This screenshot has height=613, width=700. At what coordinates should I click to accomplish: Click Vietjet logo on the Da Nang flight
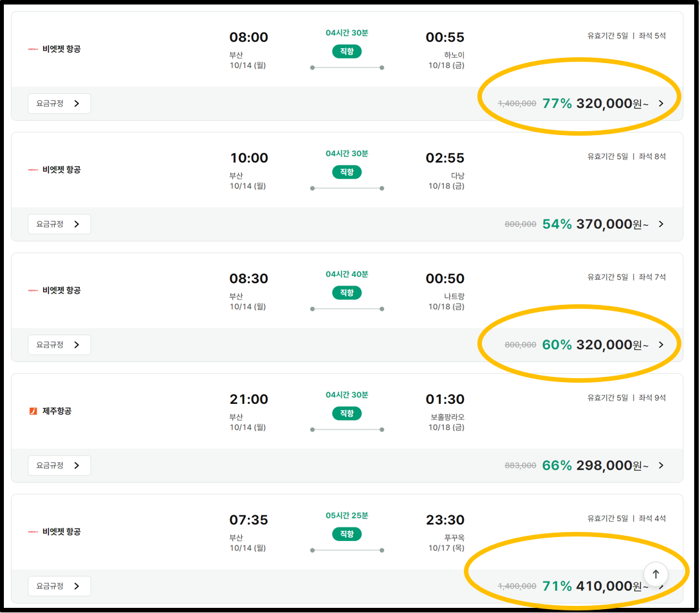click(x=33, y=170)
